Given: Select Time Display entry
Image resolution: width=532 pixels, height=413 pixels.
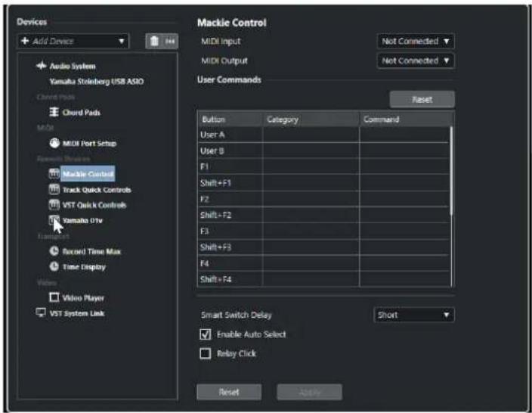Looking at the screenshot, I should tap(84, 267).
